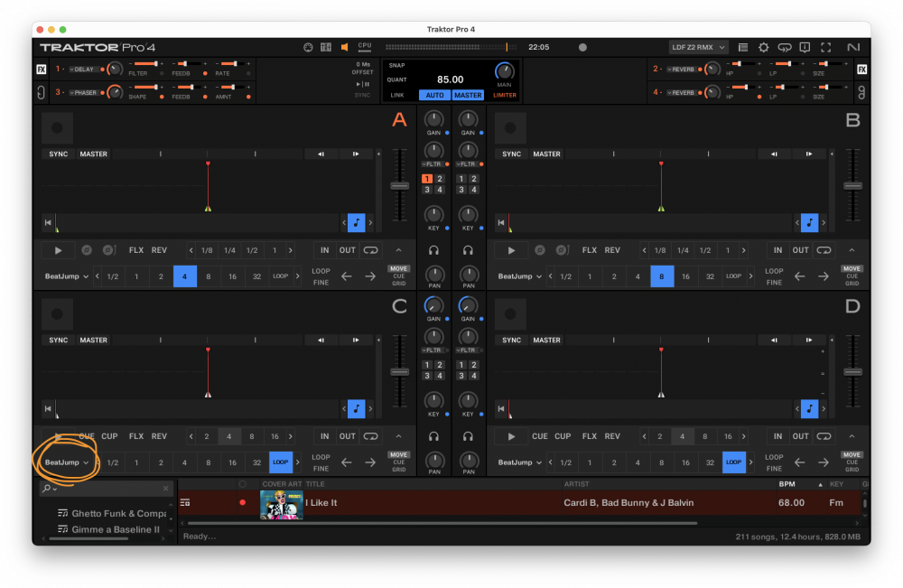The image size is (903, 588).
Task: Open REVERB effect selector for FX 2
Action: coord(681,70)
